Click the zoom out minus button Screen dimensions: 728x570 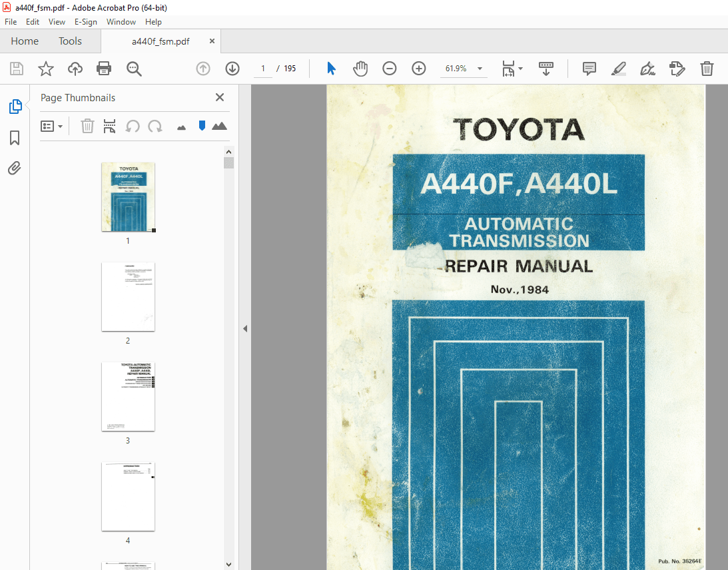(x=390, y=69)
